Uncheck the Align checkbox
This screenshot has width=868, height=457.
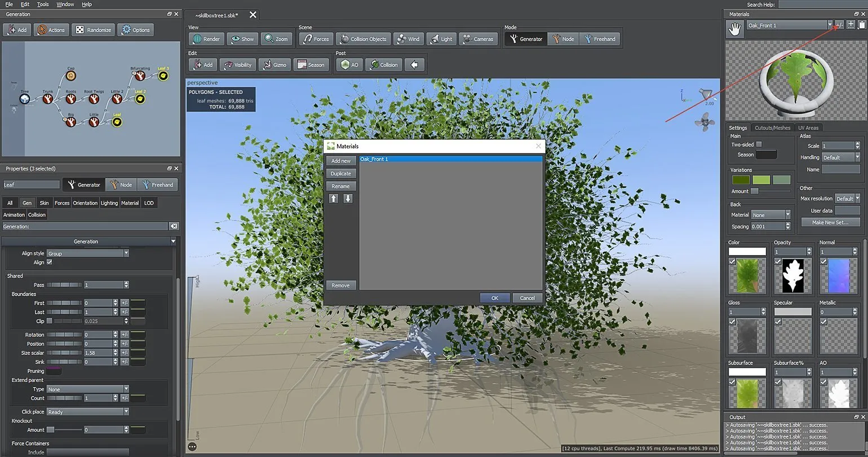[x=50, y=262]
